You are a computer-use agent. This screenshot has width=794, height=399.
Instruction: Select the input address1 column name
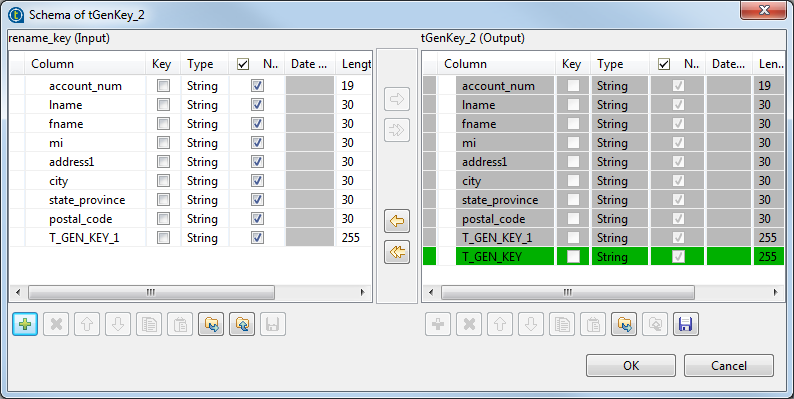(71, 162)
